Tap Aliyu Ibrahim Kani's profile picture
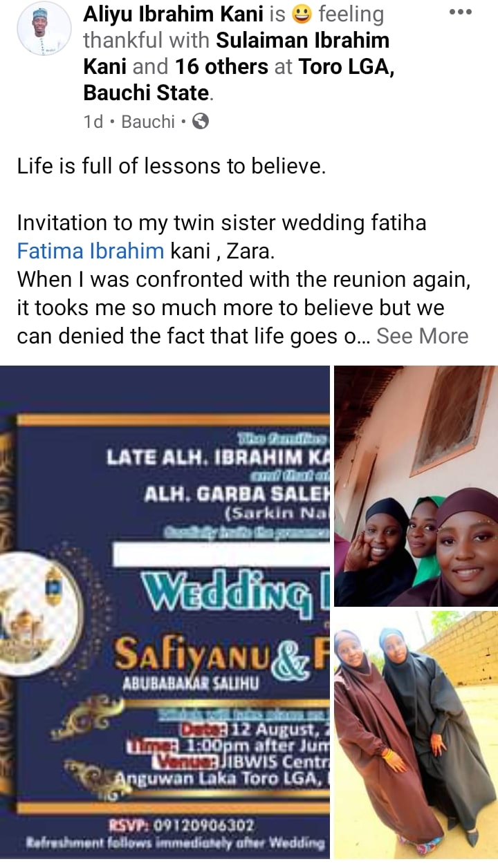 (x=44, y=29)
